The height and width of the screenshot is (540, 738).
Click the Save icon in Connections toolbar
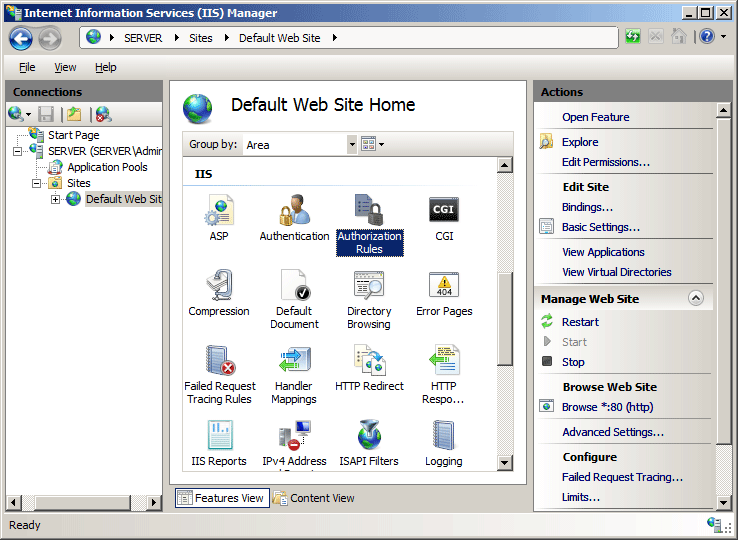(46, 114)
